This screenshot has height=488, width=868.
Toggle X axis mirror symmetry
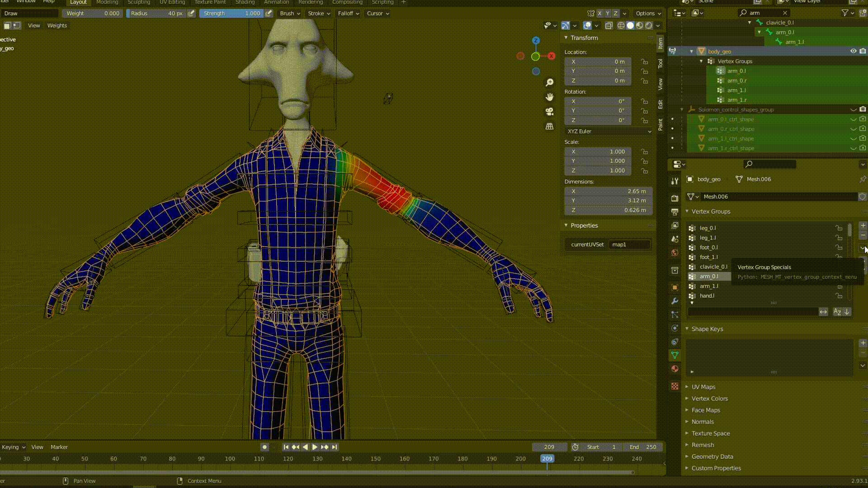pyautogui.click(x=599, y=13)
